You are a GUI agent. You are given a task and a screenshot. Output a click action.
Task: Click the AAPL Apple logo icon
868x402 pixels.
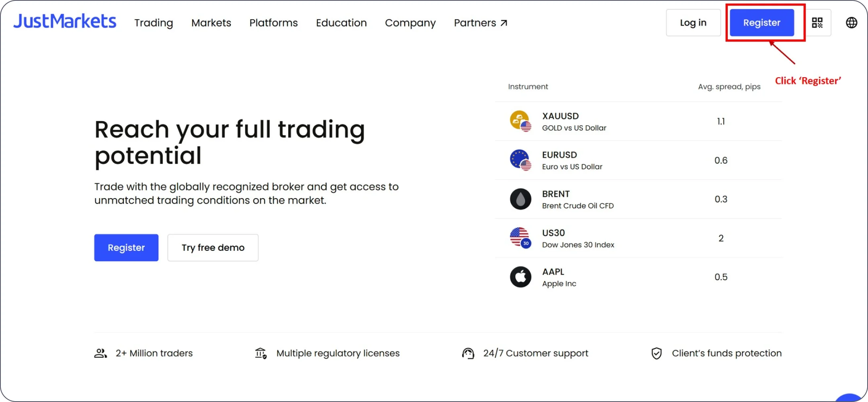coord(520,277)
